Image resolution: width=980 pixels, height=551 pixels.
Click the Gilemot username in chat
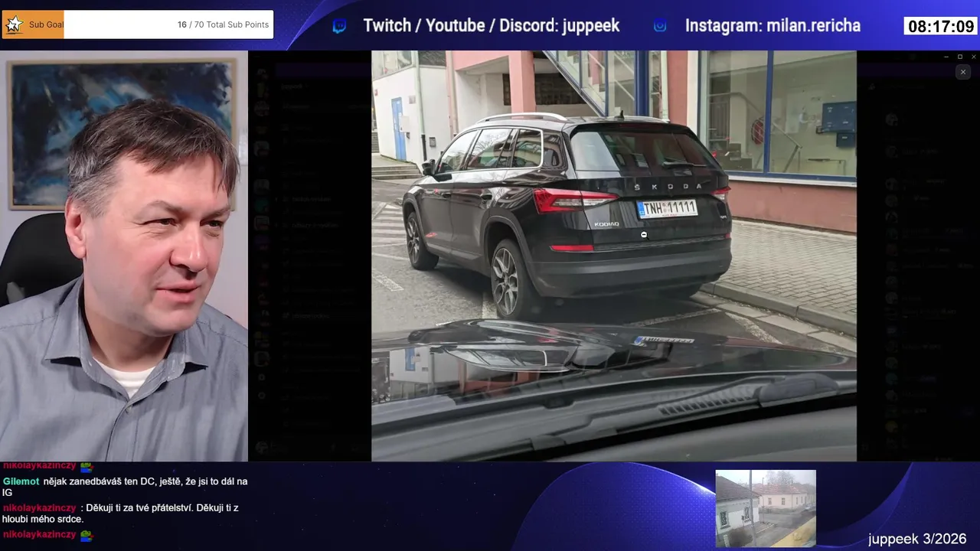(21, 481)
